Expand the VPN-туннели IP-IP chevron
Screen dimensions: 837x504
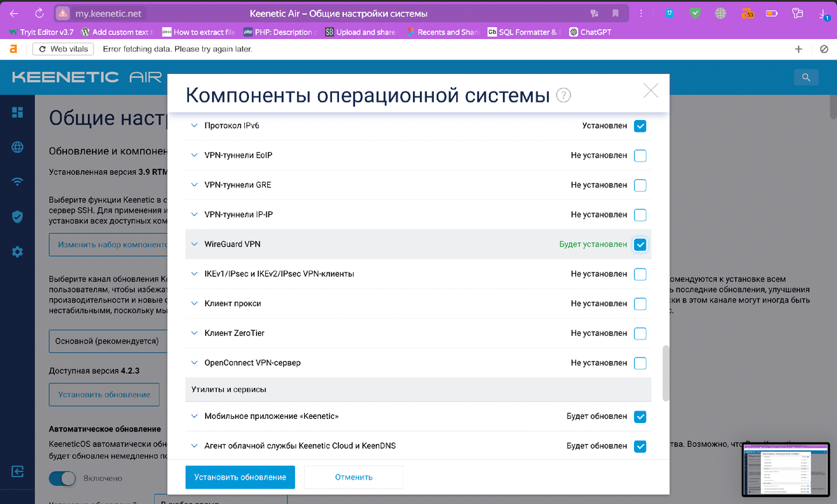[195, 215]
